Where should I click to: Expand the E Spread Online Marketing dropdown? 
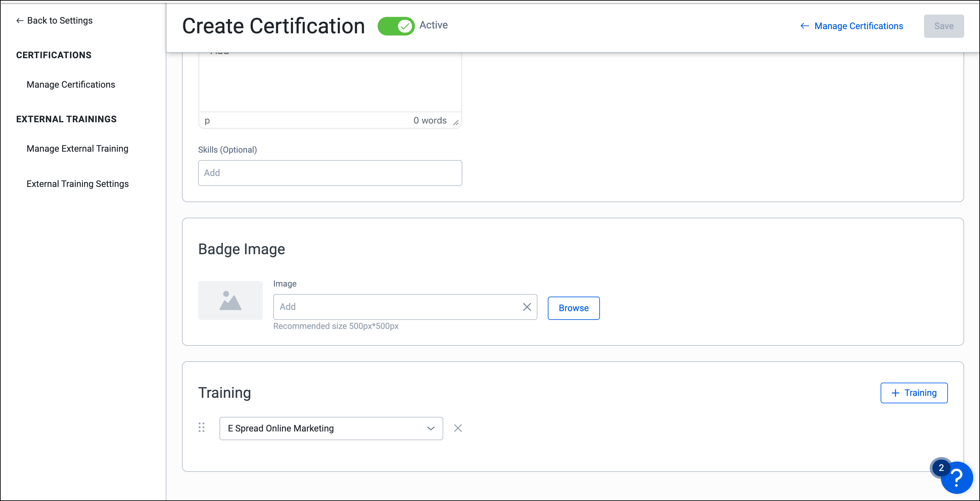coord(331,429)
